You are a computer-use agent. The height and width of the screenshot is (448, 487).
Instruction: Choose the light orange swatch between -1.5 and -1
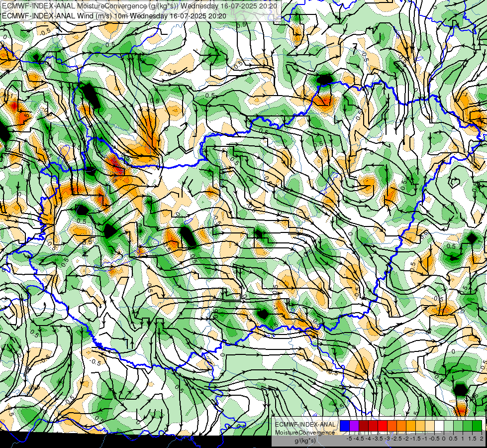coord(420,426)
